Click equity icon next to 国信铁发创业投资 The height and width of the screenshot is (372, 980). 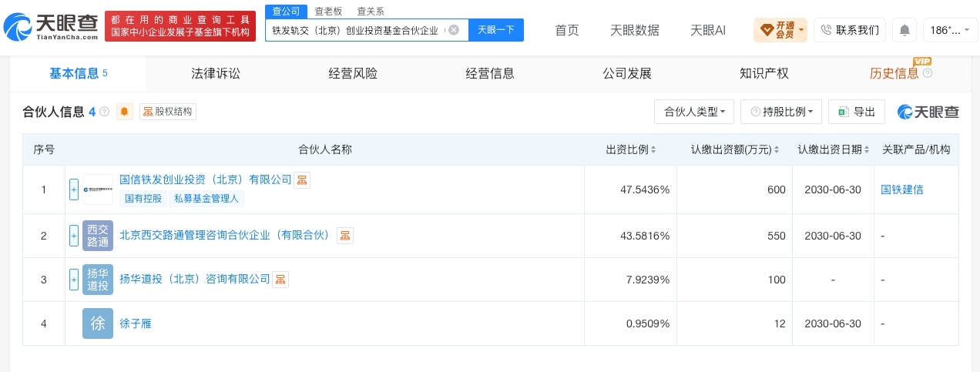[x=302, y=179]
